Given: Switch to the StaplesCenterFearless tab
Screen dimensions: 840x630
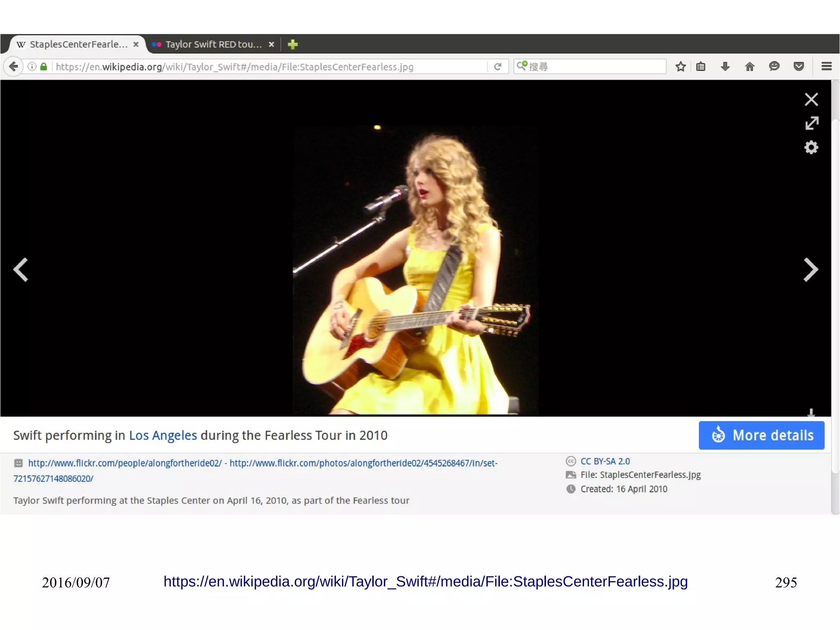Looking at the screenshot, I should 78,44.
